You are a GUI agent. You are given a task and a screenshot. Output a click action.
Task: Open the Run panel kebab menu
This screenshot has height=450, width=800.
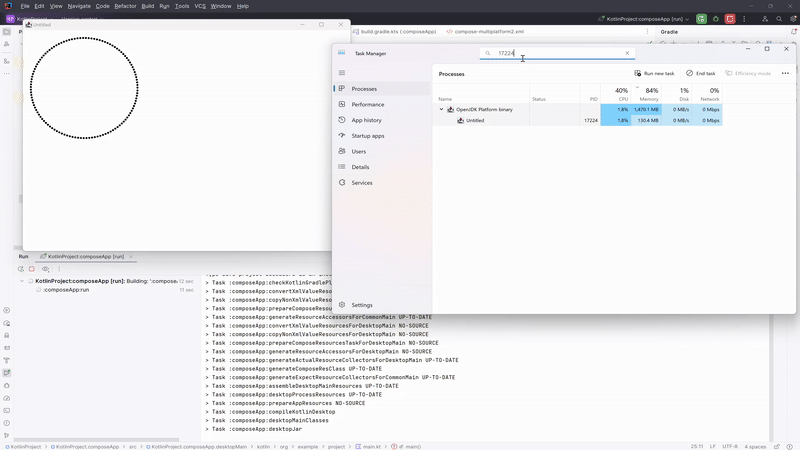coord(59,269)
